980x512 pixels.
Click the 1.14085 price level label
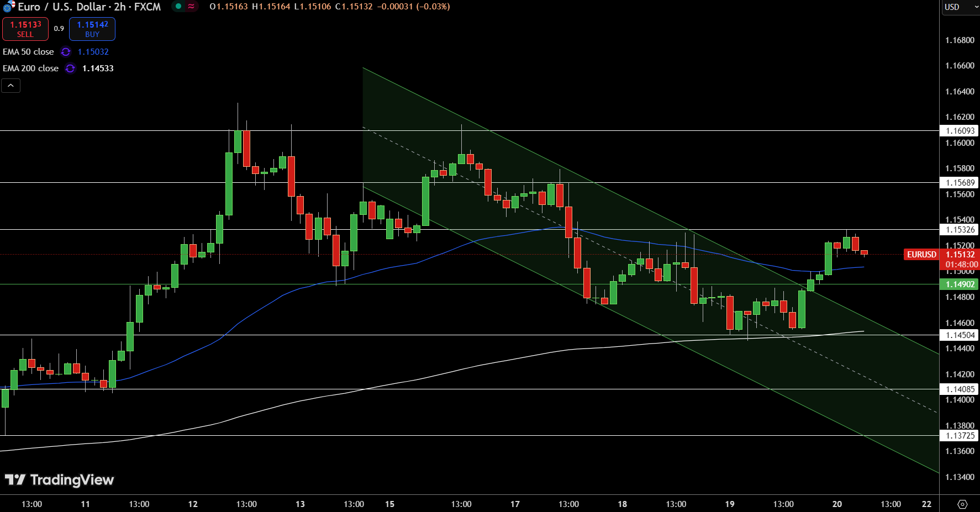pyautogui.click(x=959, y=389)
